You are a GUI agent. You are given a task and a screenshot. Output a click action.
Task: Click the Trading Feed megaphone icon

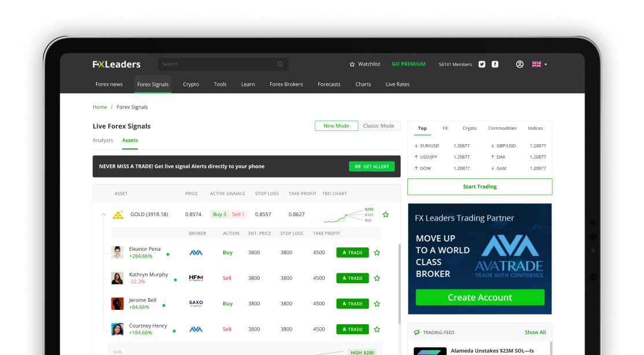[417, 332]
